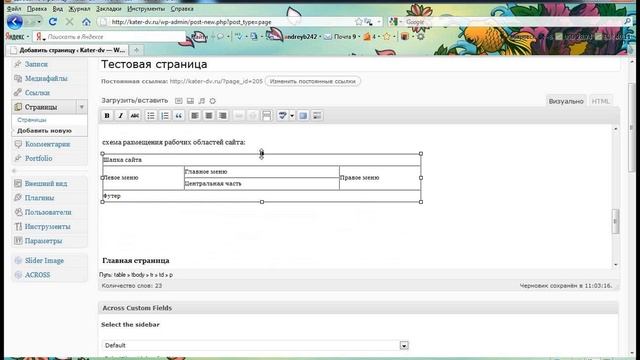Edit the page title field Тестовая страница
This screenshot has height=360, width=640.
click(359, 64)
